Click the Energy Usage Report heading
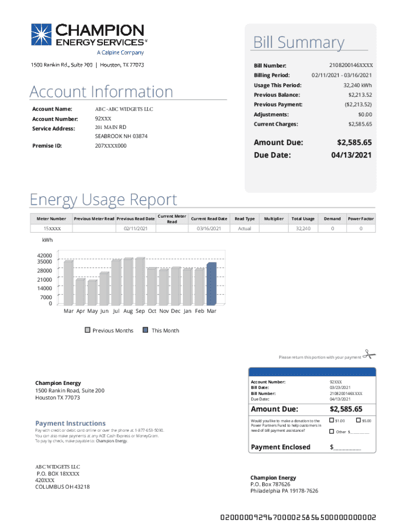The height and width of the screenshot is (532, 400). 103,199
